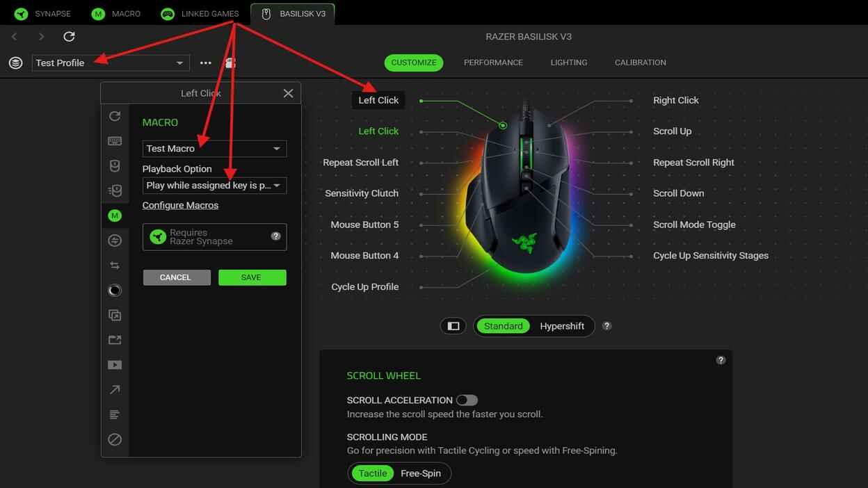The image size is (868, 488).
Task: Choose the Tactile scrolling mode
Action: [372, 473]
